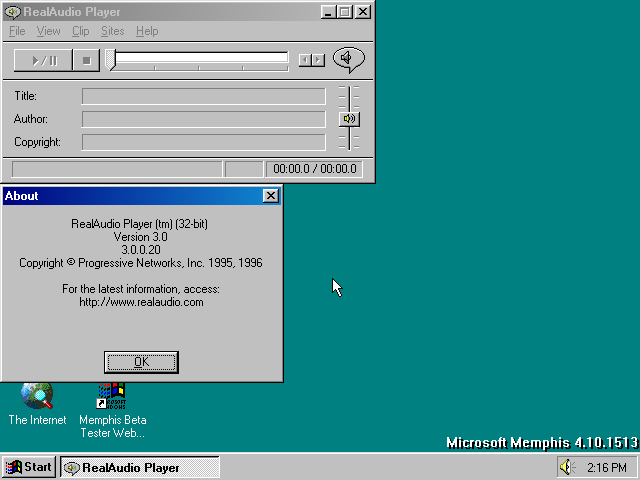This screenshot has height=480, width=640.
Task: Click the Stop button in RealAudio Player
Action: [x=86, y=60]
